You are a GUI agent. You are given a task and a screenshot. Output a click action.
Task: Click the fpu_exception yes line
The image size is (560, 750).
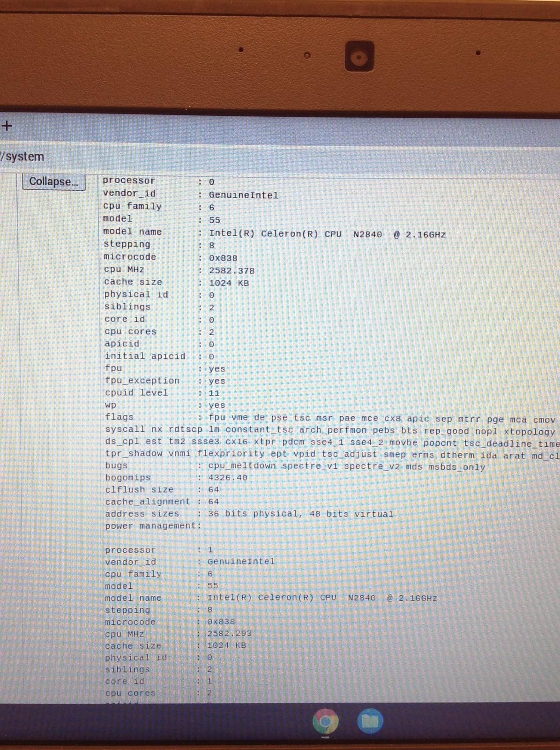click(164, 381)
